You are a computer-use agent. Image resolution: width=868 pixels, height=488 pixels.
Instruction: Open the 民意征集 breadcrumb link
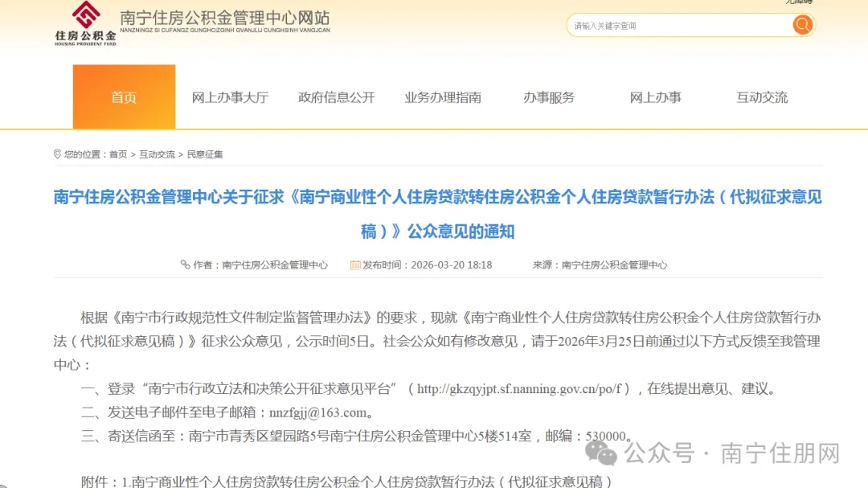pos(206,154)
